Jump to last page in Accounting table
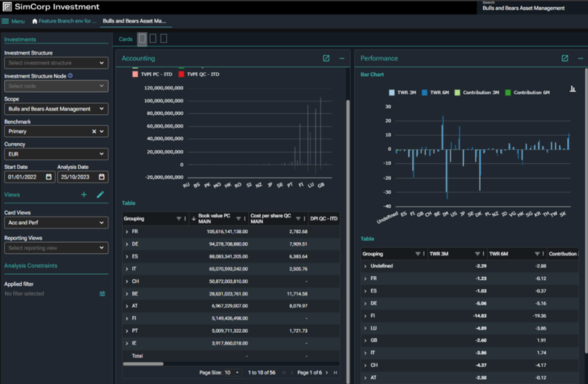Viewport: 588px width, 384px height. coord(336,373)
